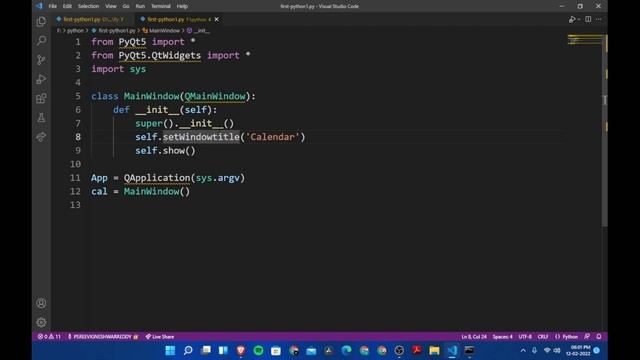
Task: Click the python folder breadcrumb
Action: point(75,31)
